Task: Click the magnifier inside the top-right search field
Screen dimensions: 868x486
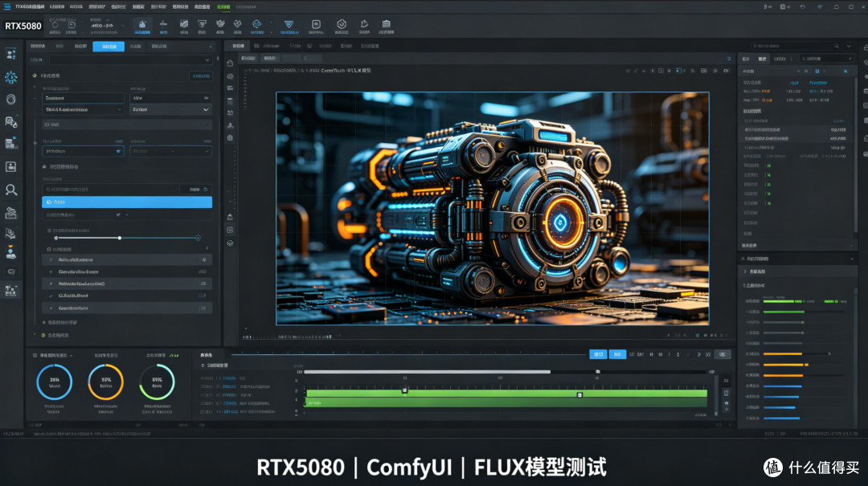Action: (836, 46)
